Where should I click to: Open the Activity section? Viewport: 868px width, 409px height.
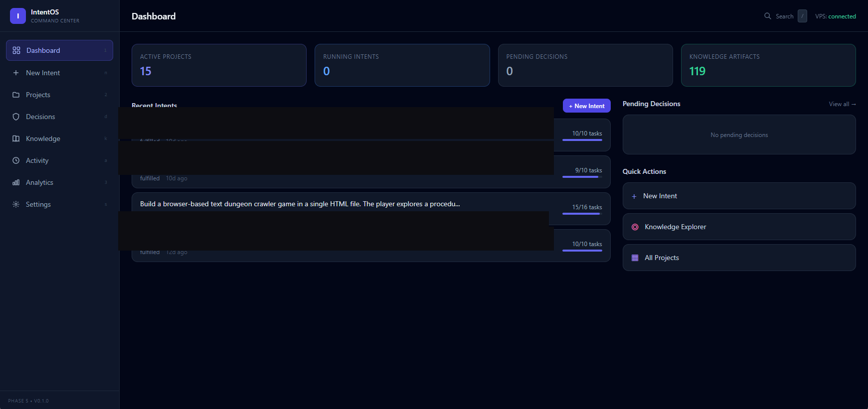coord(59,160)
